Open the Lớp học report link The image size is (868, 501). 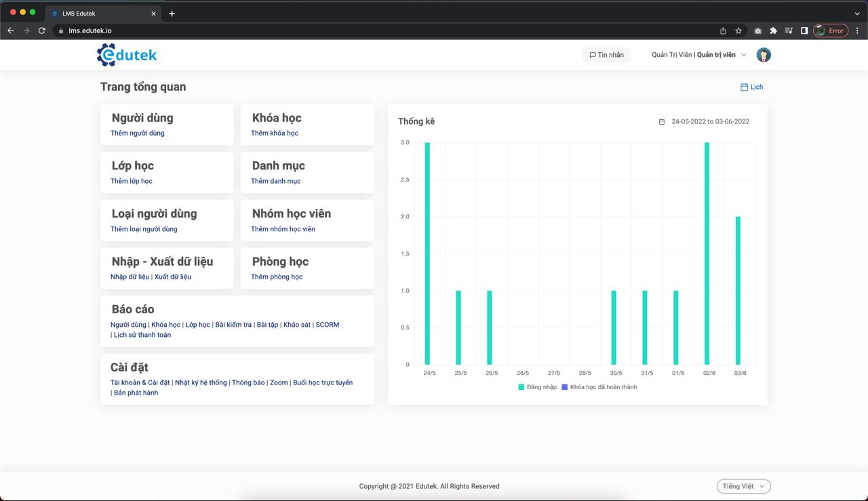pyautogui.click(x=198, y=325)
